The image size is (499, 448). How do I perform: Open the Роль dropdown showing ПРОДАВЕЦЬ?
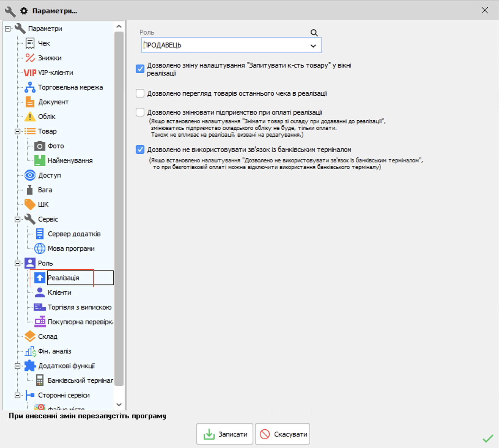pos(313,46)
